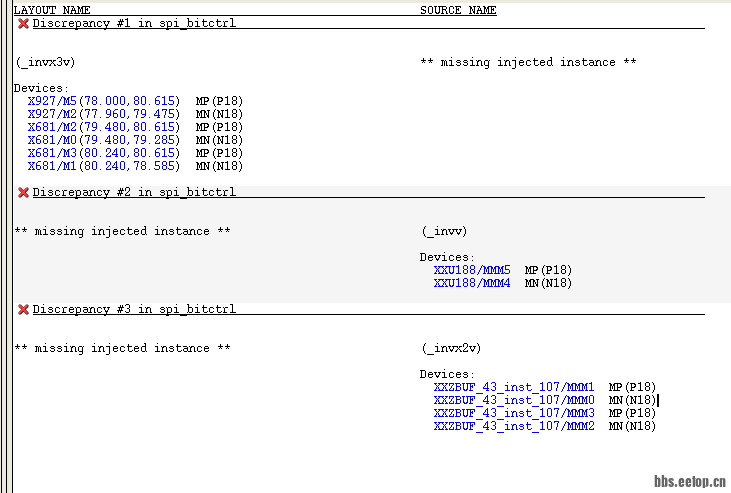Open source device XXZBUF_43_inst_107/MMM0
This screenshot has height=493, width=731.
click(x=514, y=400)
